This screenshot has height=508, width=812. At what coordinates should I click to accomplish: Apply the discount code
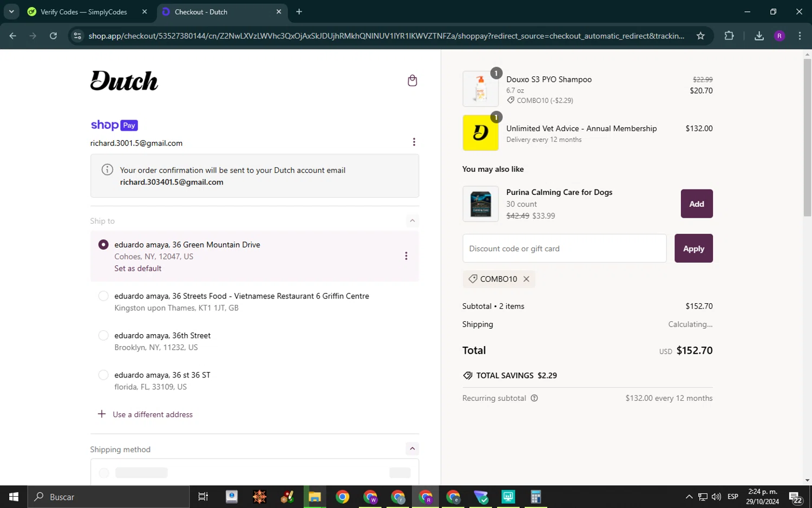tap(693, 249)
